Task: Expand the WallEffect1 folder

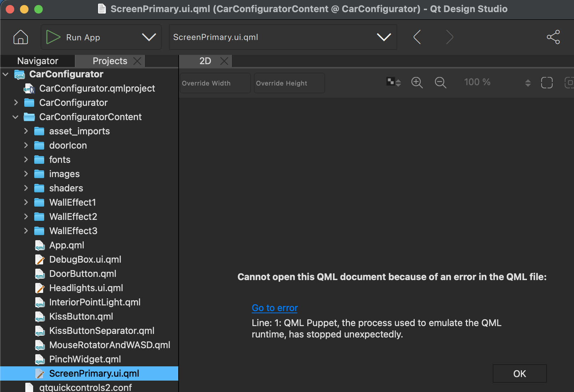Action: click(x=26, y=202)
